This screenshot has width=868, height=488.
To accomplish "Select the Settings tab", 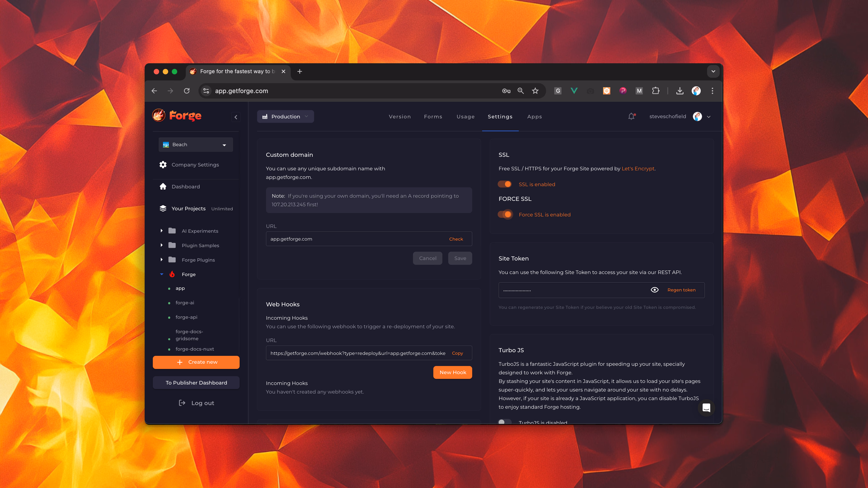I will [x=500, y=117].
